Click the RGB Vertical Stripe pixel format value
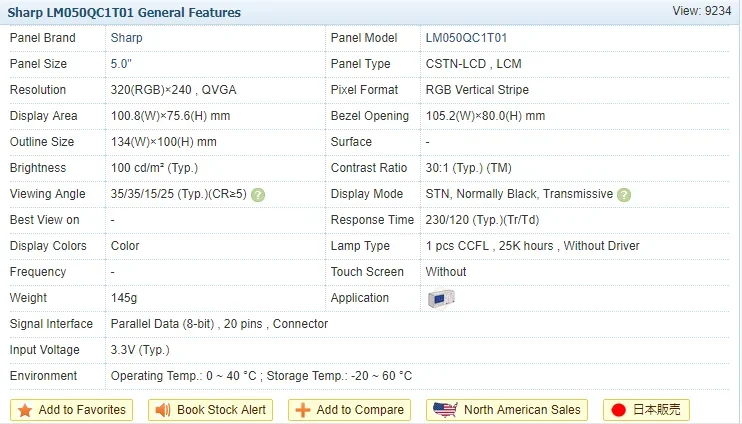The image size is (742, 424). [477, 90]
